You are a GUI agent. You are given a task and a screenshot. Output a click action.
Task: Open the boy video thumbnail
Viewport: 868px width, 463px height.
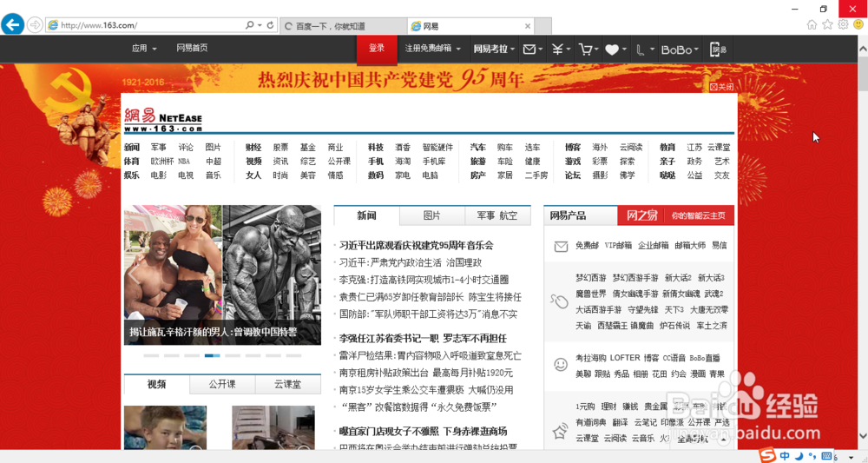coord(165,427)
